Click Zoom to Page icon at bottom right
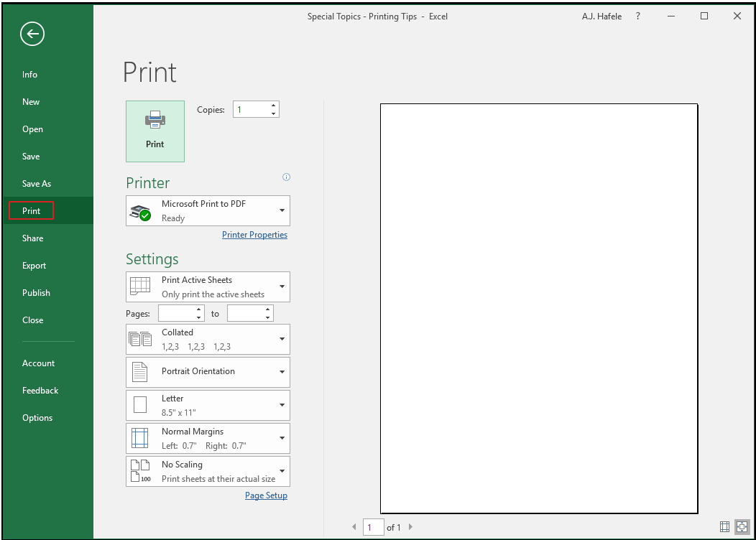Viewport: 756px width, 540px height. coord(742,527)
